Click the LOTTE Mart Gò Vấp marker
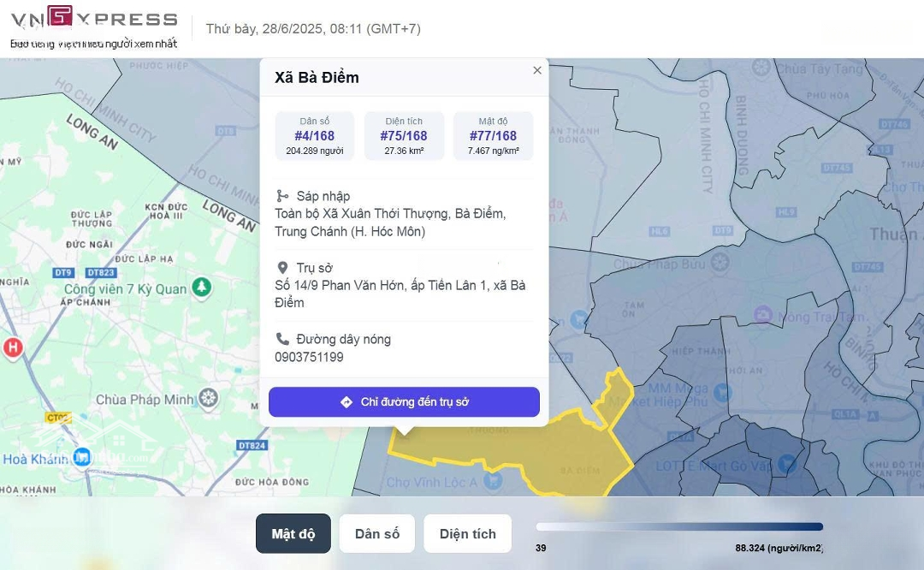This screenshot has height=570, width=924. (x=787, y=465)
